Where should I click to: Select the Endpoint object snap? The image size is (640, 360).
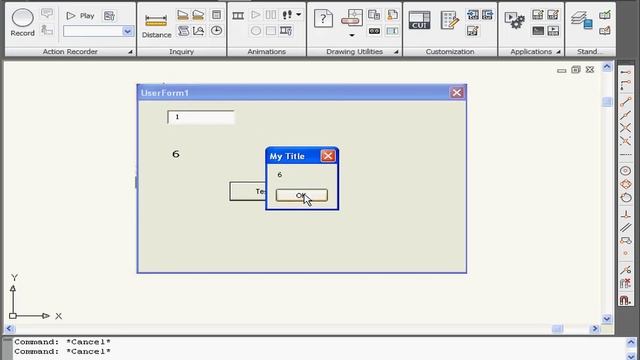click(625, 102)
